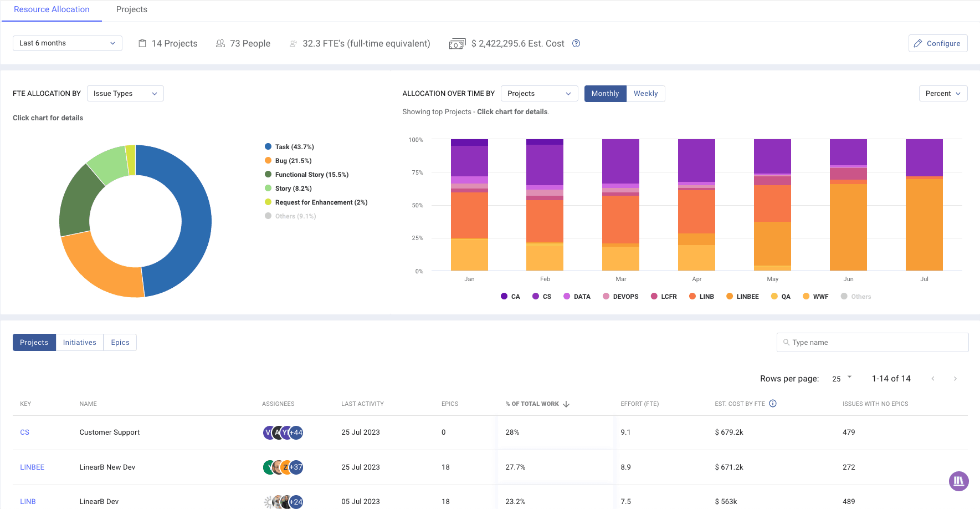
Task: Open the CS project link
Action: (x=24, y=432)
